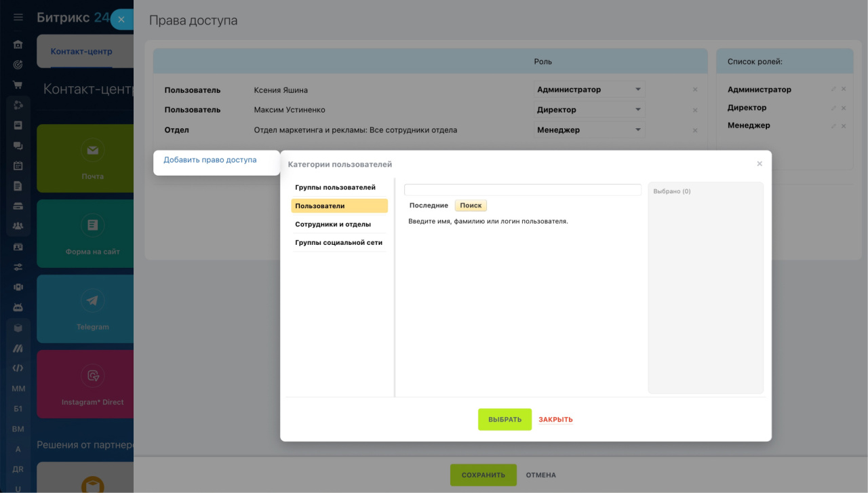Click the СОХРАНИТЬ button at bottom
Screen dimensions: 868x493
(x=484, y=475)
